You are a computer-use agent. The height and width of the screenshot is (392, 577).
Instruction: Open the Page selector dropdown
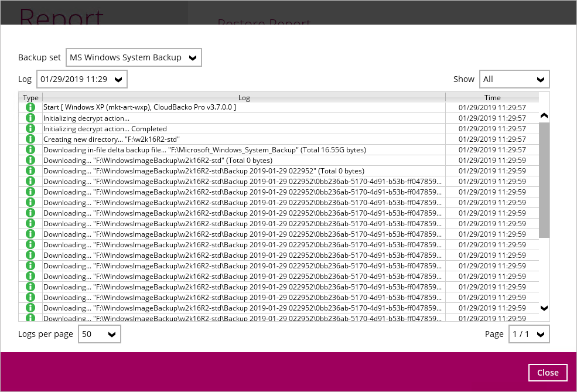(528, 334)
